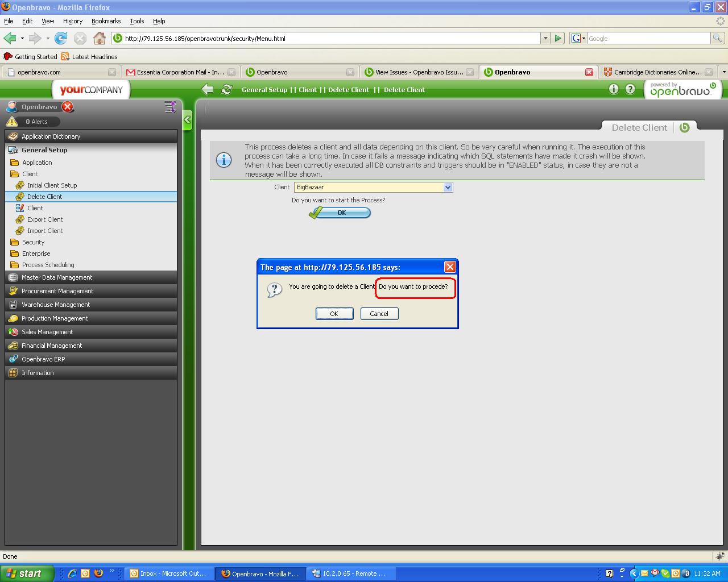
Task: Close the confirmation dialog with red X
Action: coord(450,267)
